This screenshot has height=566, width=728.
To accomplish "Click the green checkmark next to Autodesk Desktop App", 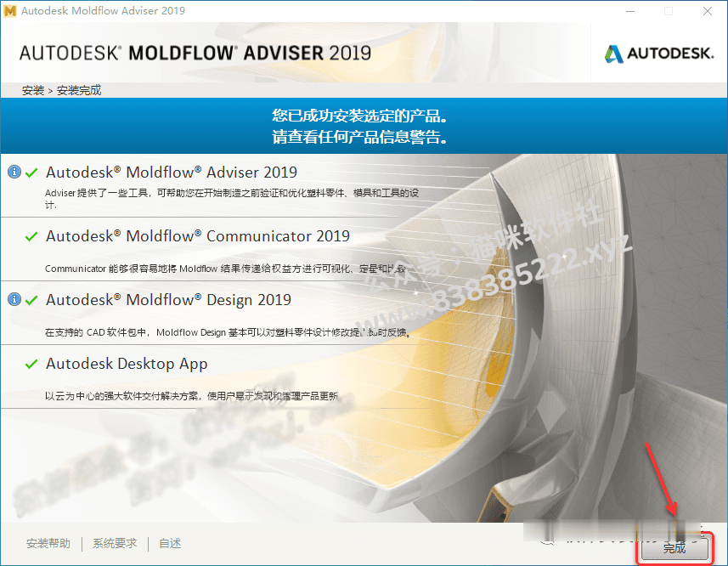I will coord(31,364).
